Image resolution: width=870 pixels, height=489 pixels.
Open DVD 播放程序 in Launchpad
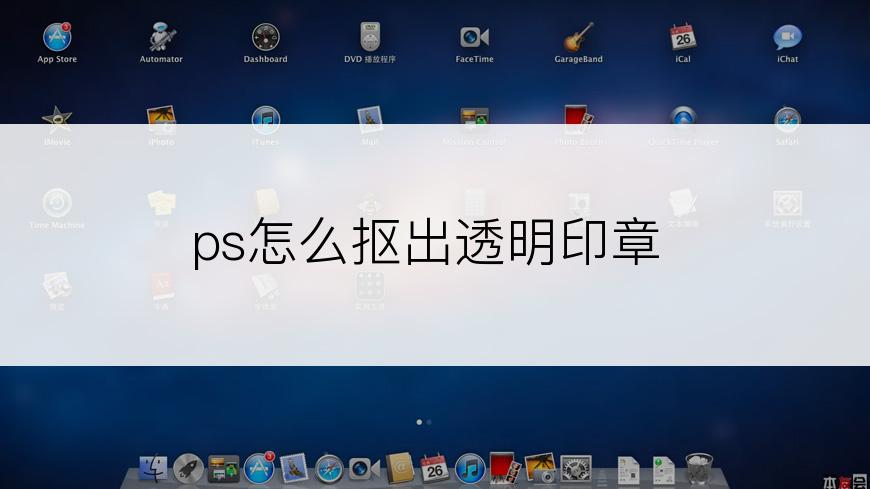coord(370,37)
